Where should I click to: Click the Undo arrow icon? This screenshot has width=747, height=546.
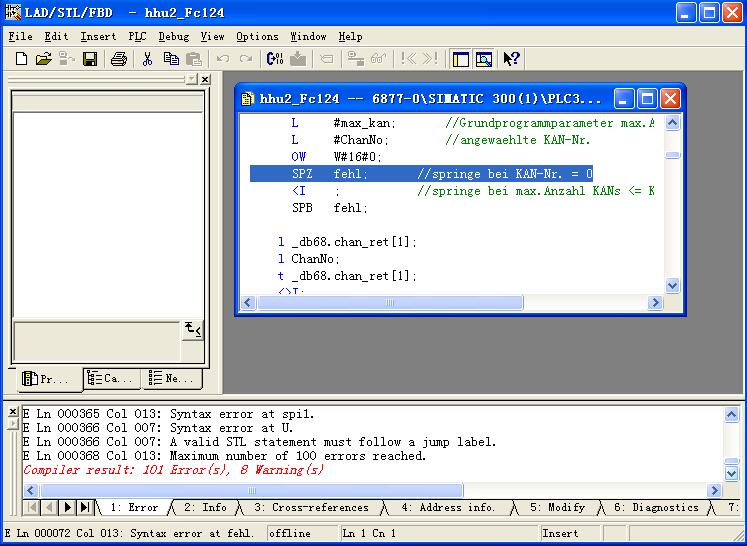click(x=222, y=59)
